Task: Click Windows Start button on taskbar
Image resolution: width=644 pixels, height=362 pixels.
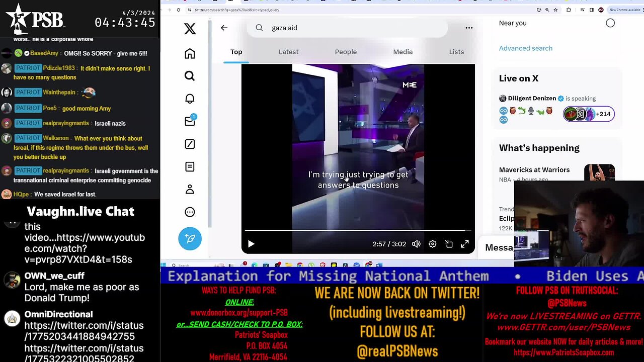Action: coord(163,265)
